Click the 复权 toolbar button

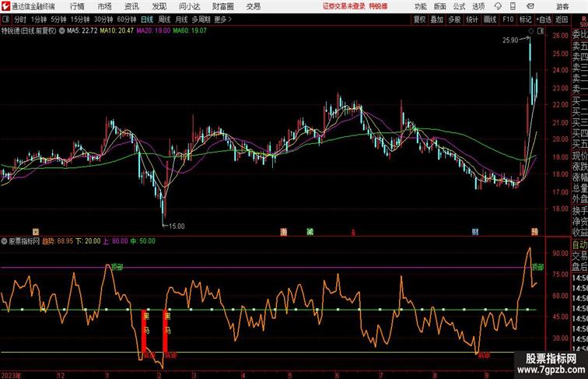tap(420, 19)
